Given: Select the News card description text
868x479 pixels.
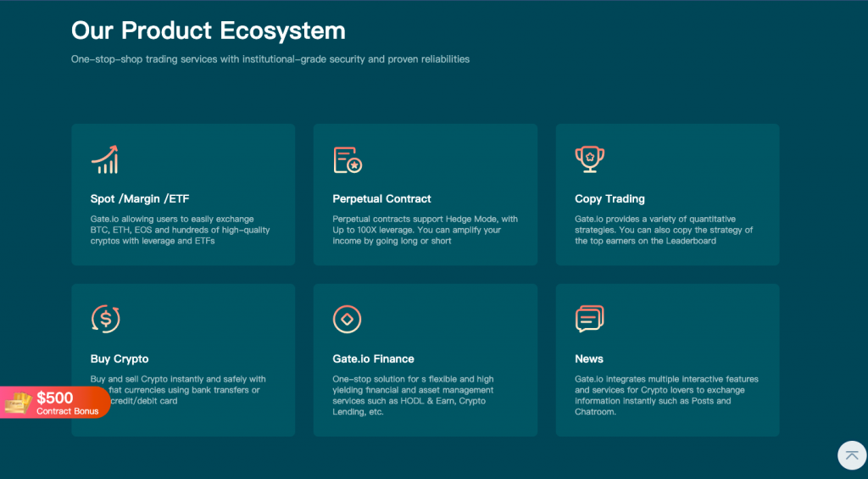Looking at the screenshot, I should point(666,395).
